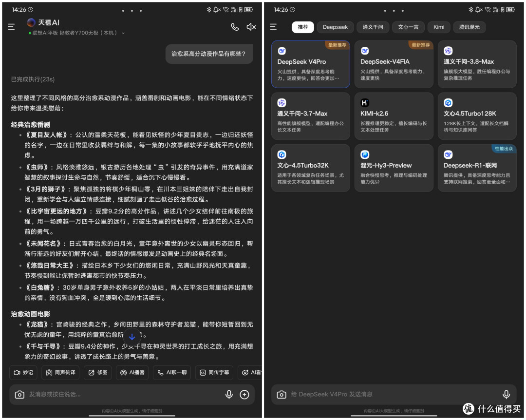This screenshot has width=526, height=420.
Task: Tap the camera icon in the DeepSeek input bar
Action: [282, 395]
